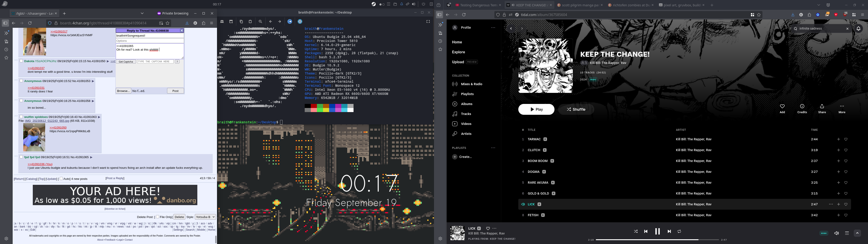Skip to next track in Tidal player
The image size is (868, 244).
(x=669, y=231)
